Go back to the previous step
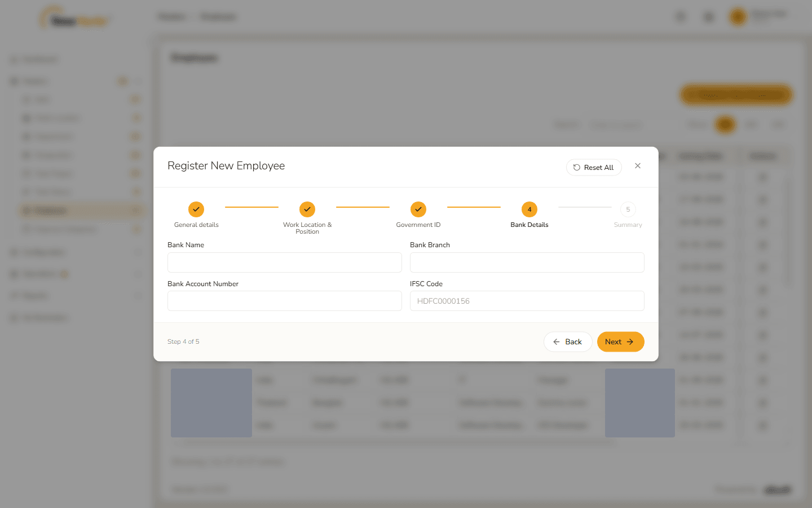 tap(568, 342)
